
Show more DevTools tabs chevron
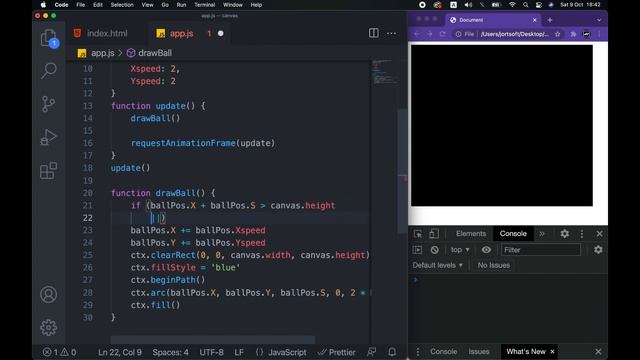[x=542, y=234]
